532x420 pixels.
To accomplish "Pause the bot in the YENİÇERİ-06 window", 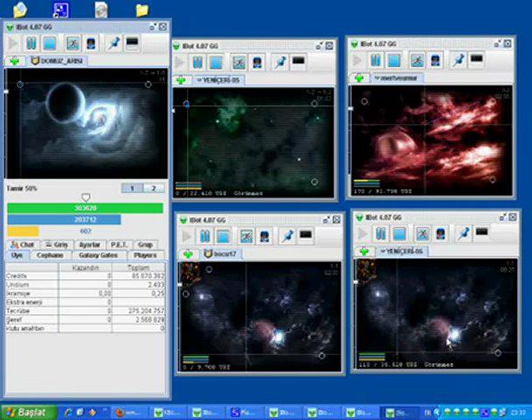I will click(381, 234).
